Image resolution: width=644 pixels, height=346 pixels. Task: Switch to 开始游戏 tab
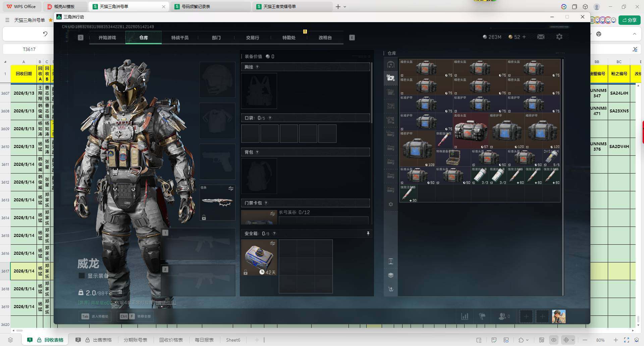pyautogui.click(x=107, y=38)
